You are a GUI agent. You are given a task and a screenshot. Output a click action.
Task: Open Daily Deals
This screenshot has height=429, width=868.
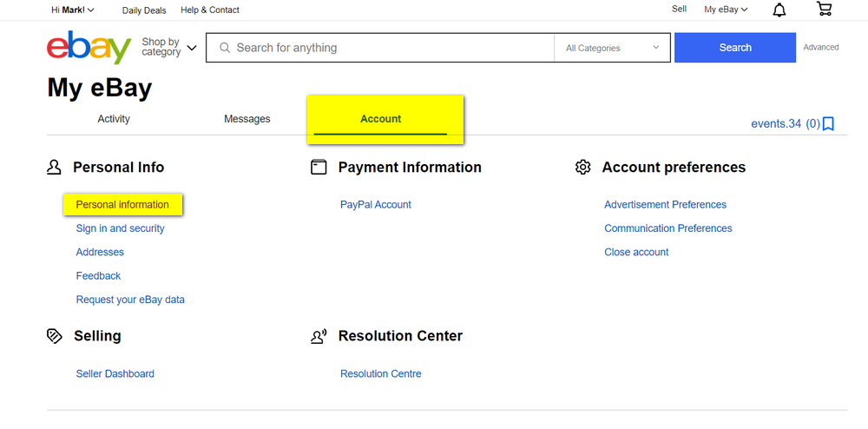point(144,10)
